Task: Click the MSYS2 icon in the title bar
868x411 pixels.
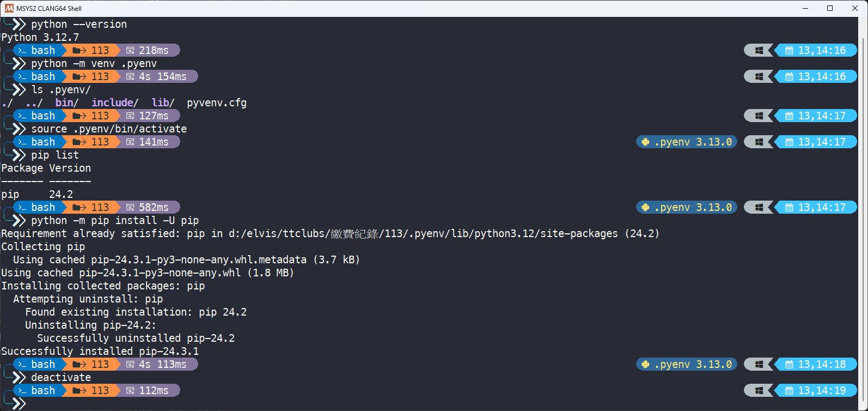Action: tap(9, 8)
